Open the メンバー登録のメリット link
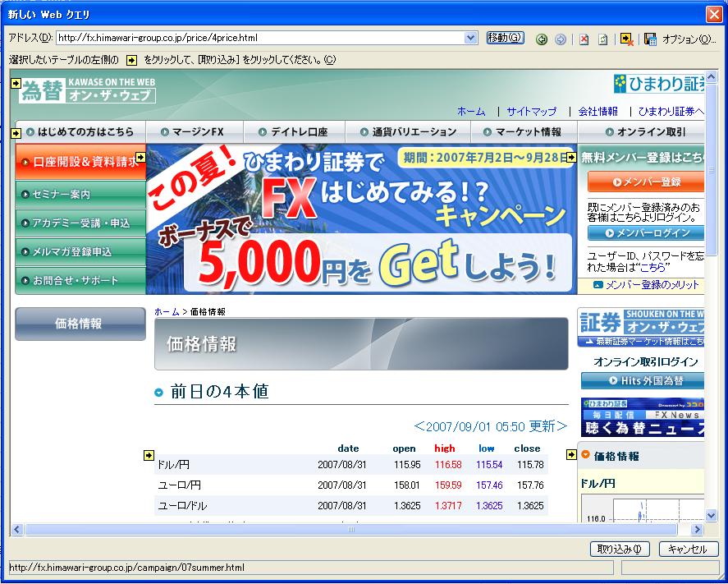The image size is (728, 584). [652, 285]
